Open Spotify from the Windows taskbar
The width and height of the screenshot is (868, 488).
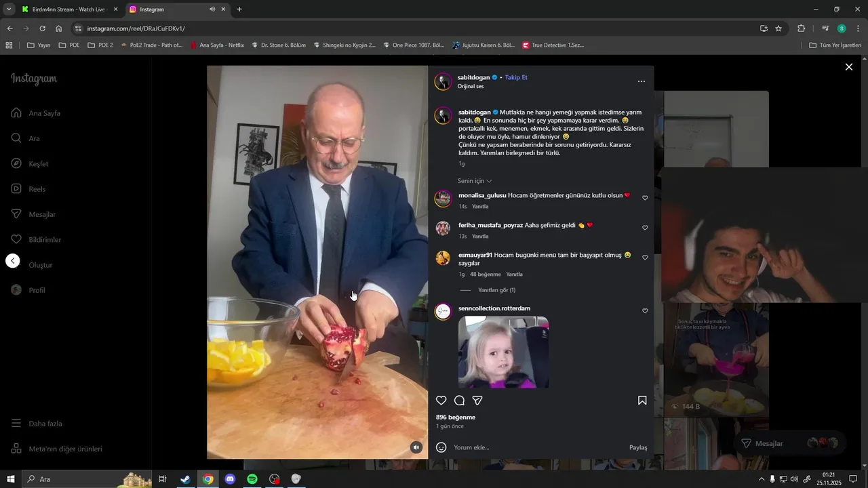pos(252,479)
